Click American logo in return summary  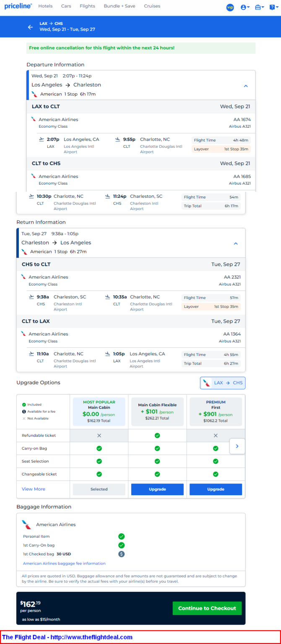[24, 252]
